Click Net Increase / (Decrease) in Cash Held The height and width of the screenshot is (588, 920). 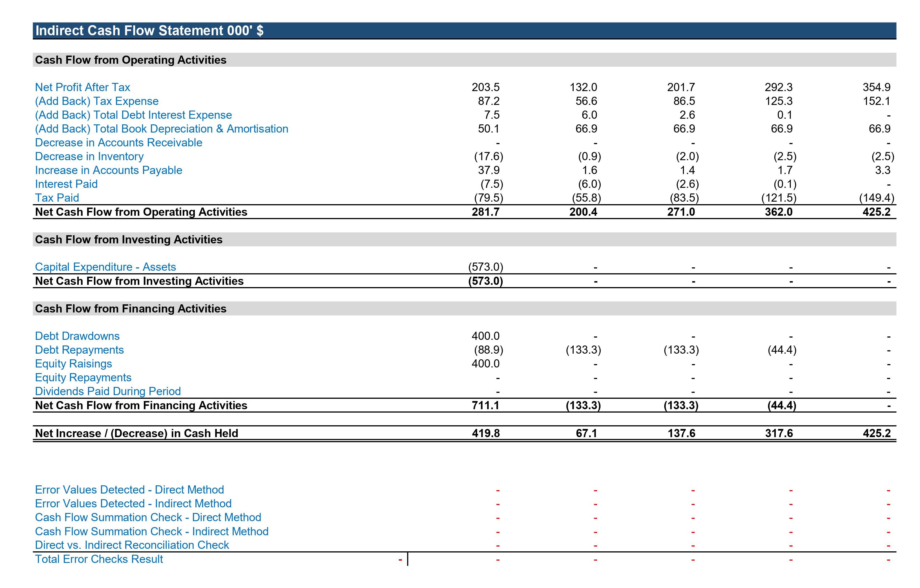pos(137,433)
